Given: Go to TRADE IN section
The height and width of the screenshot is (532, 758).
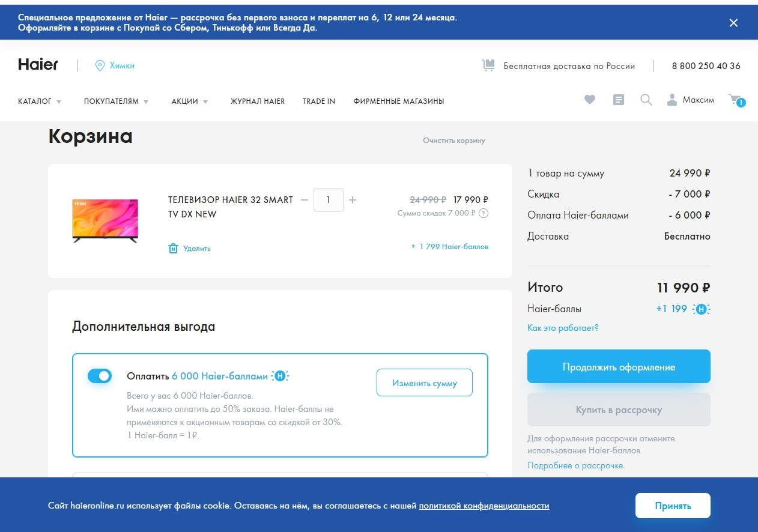Looking at the screenshot, I should [319, 101].
